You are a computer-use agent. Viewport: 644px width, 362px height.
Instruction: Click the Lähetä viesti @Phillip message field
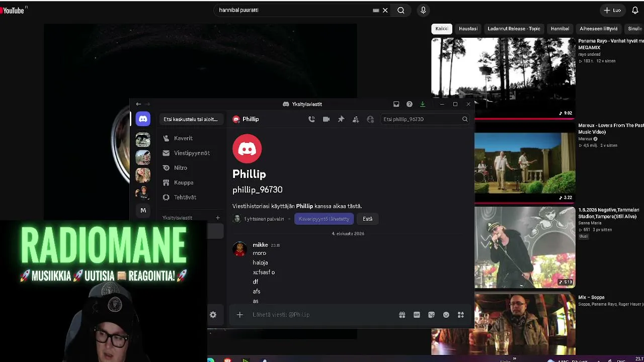pos(322,315)
